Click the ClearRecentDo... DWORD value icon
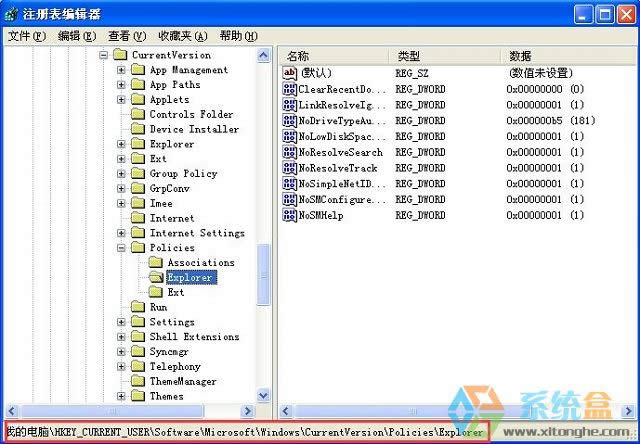 click(x=289, y=89)
